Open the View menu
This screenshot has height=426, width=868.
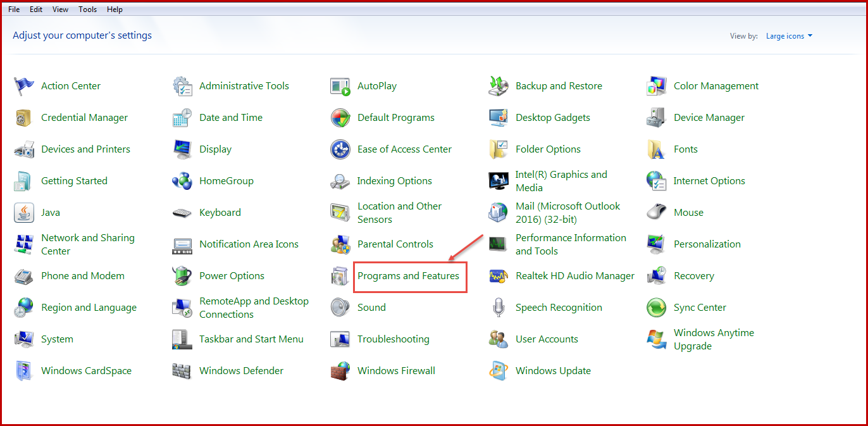click(x=61, y=9)
